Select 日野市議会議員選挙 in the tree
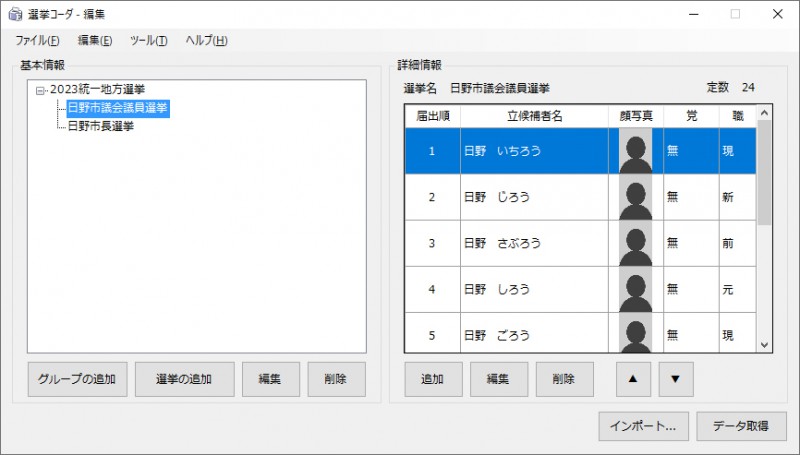 pyautogui.click(x=118, y=108)
